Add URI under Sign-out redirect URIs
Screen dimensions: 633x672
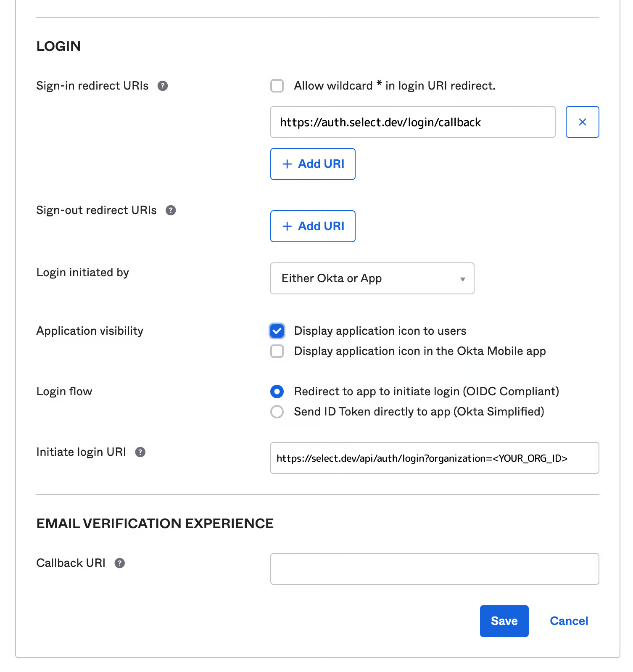click(x=313, y=226)
